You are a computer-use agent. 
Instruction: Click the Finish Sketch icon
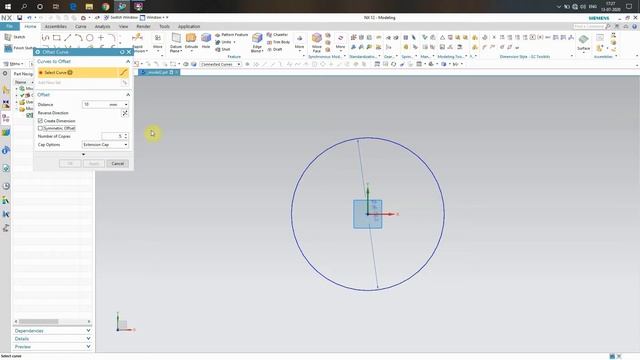click(x=8, y=48)
